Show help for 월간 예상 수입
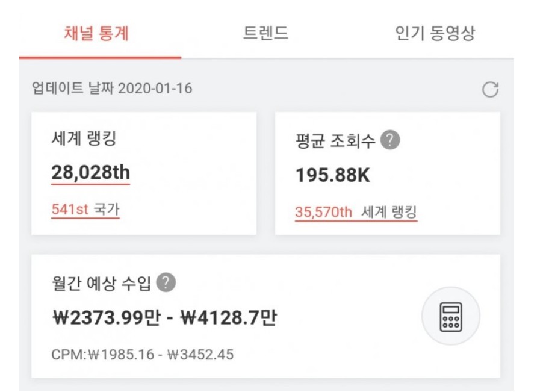The width and height of the screenshot is (546, 392). point(166,282)
